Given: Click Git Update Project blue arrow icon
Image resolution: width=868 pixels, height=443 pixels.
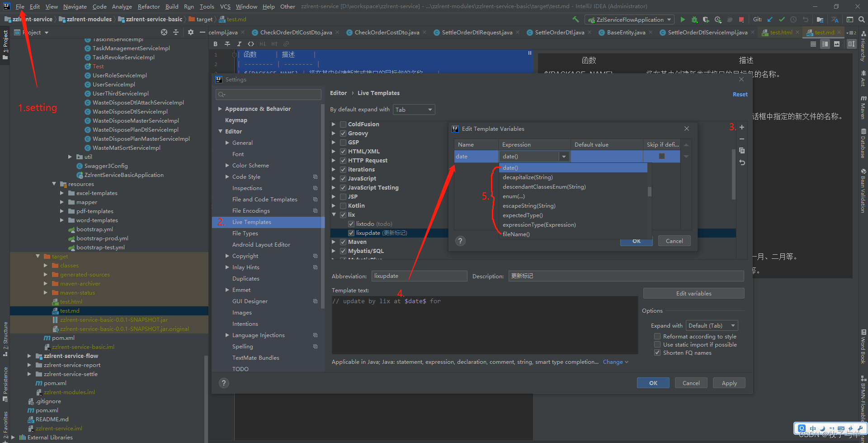Looking at the screenshot, I should pos(770,19).
